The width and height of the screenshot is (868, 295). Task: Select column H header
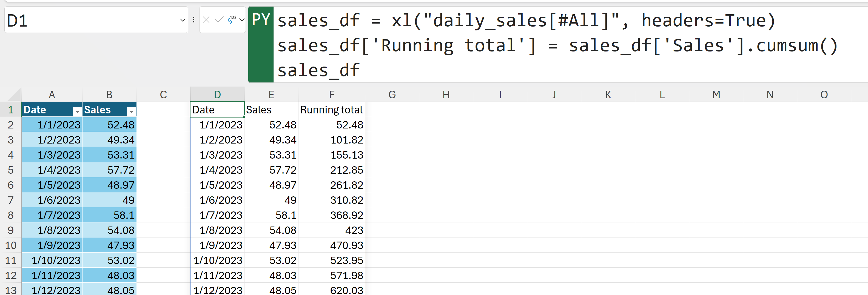pyautogui.click(x=446, y=94)
